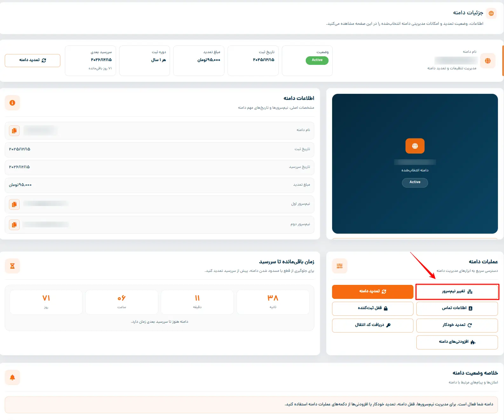This screenshot has width=504, height=420.
Task: Click the 'خلاصه وضعیت دامنه' section heading
Action: [475, 373]
